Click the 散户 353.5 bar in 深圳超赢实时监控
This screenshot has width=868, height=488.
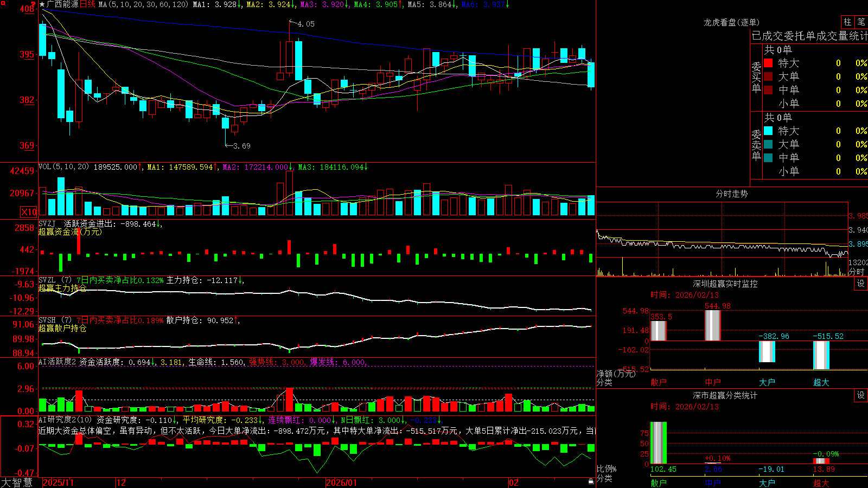point(658,331)
